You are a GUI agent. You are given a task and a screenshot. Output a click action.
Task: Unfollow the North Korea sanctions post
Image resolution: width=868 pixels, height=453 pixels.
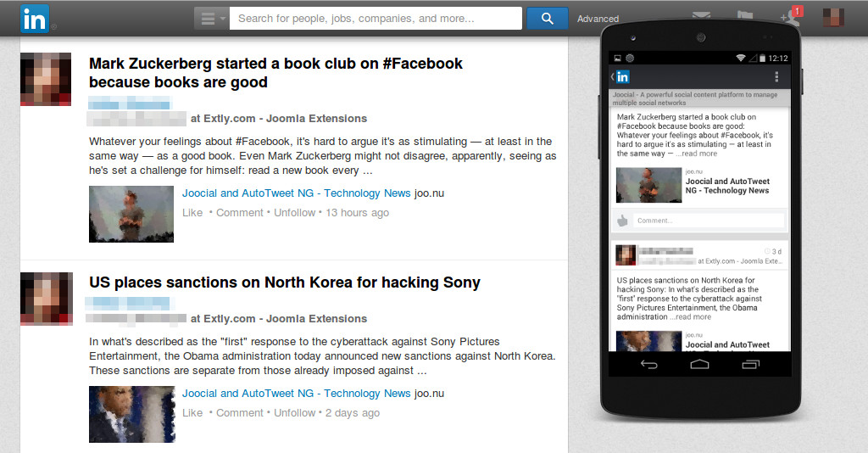coord(294,413)
